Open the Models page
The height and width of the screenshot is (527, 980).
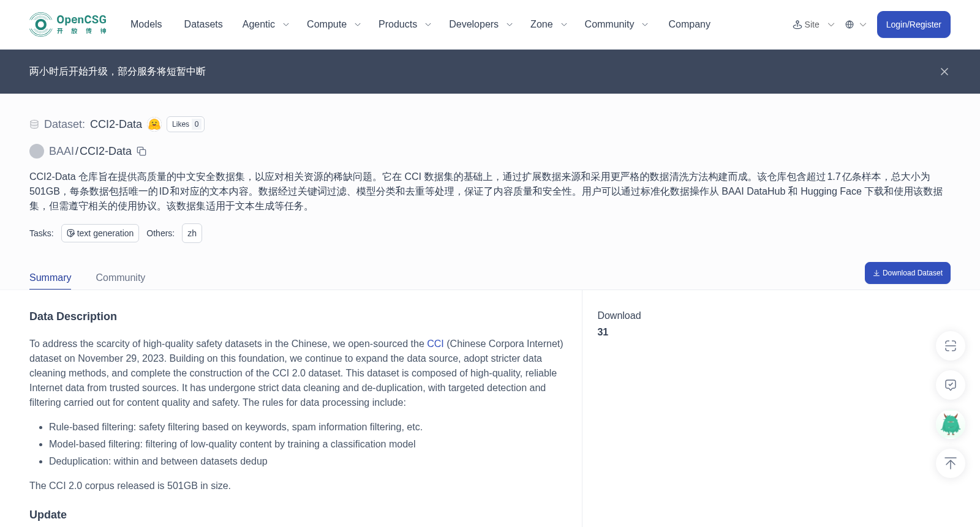click(x=146, y=24)
